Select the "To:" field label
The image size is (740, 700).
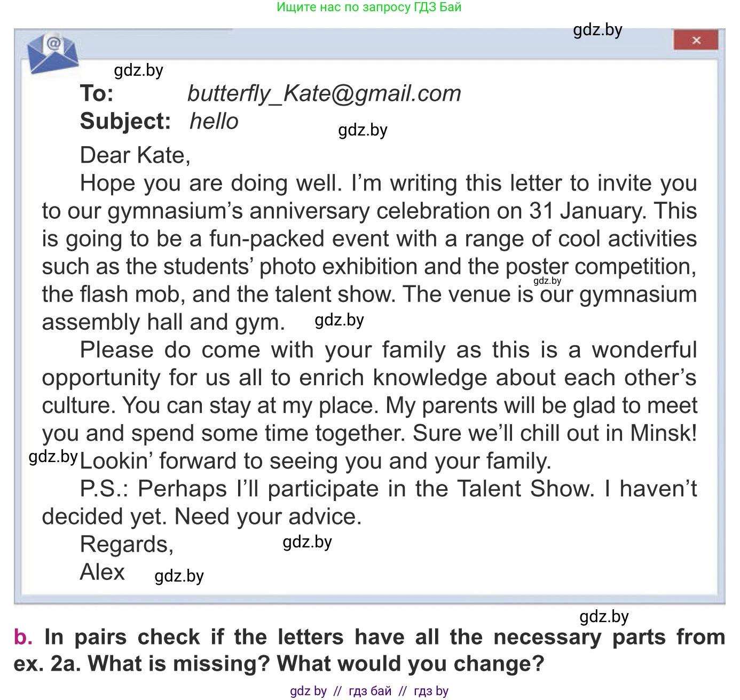(x=97, y=93)
